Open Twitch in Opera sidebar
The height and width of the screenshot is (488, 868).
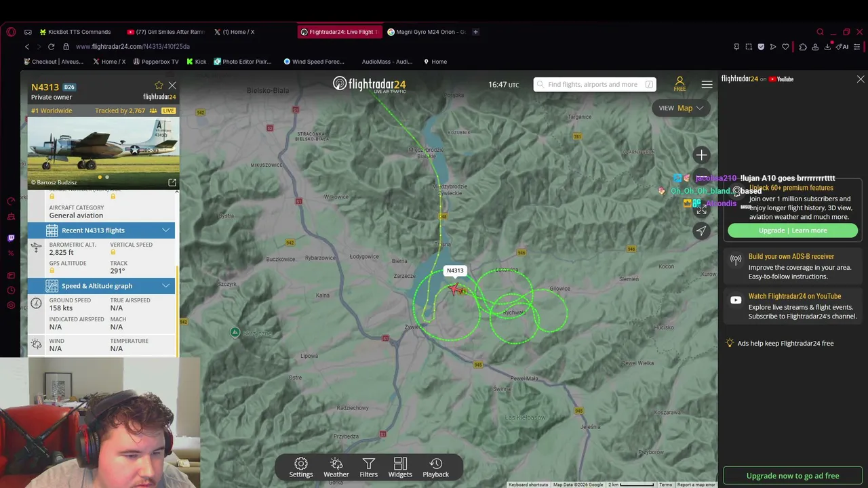[11, 238]
